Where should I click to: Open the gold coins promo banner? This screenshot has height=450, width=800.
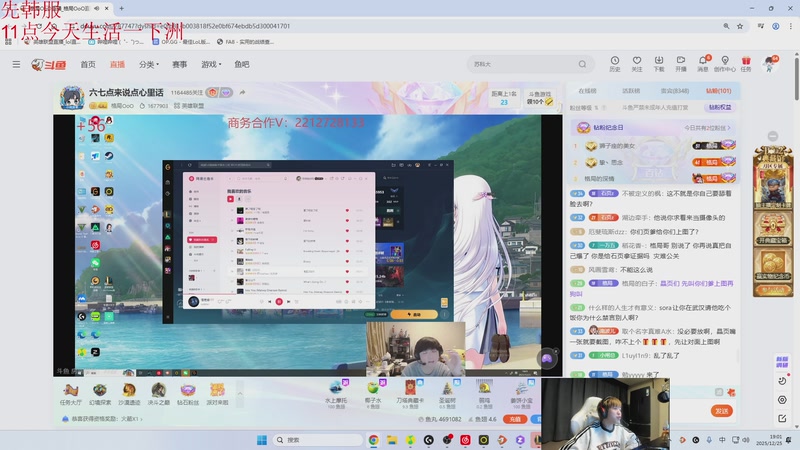pos(773,264)
